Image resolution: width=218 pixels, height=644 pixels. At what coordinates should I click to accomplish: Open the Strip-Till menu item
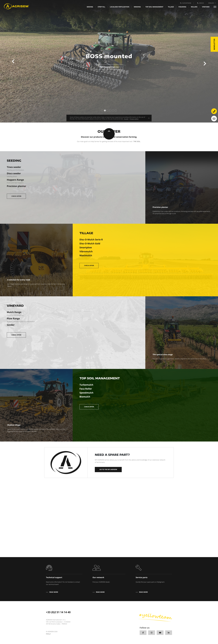coord(101,7)
